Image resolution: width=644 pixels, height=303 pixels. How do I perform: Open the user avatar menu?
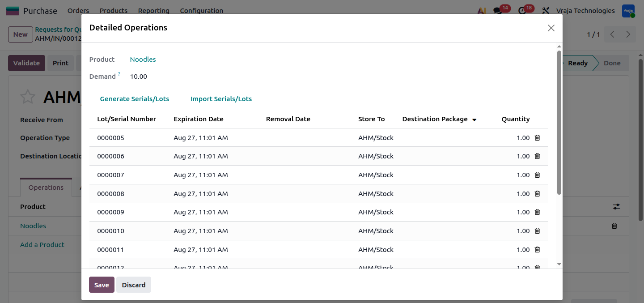(x=628, y=11)
